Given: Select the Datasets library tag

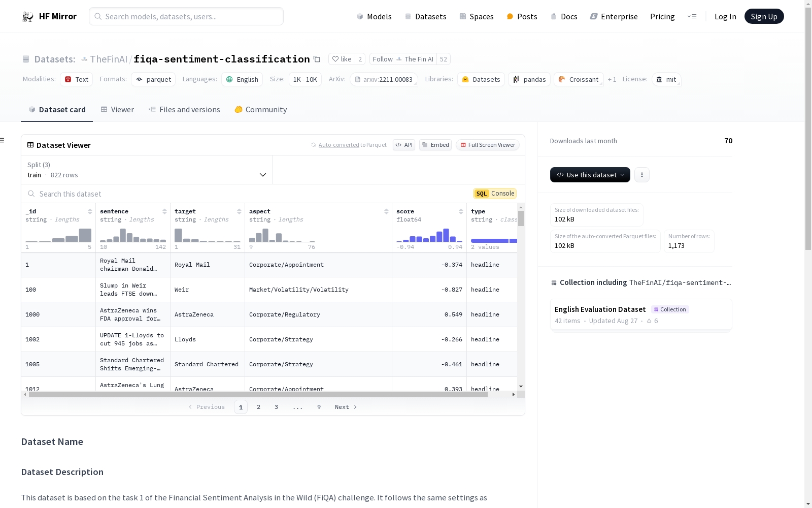Looking at the screenshot, I should pos(481,79).
